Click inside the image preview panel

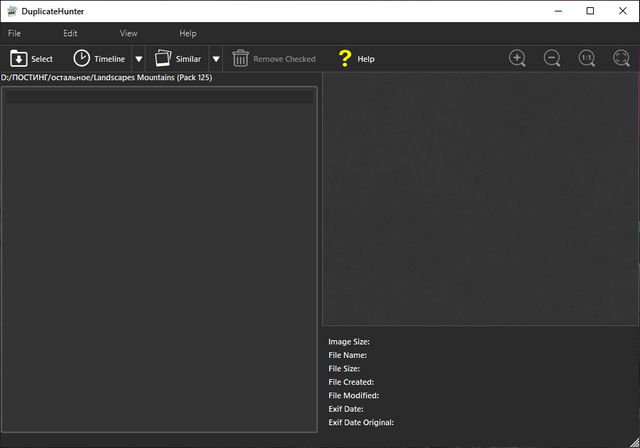480,200
